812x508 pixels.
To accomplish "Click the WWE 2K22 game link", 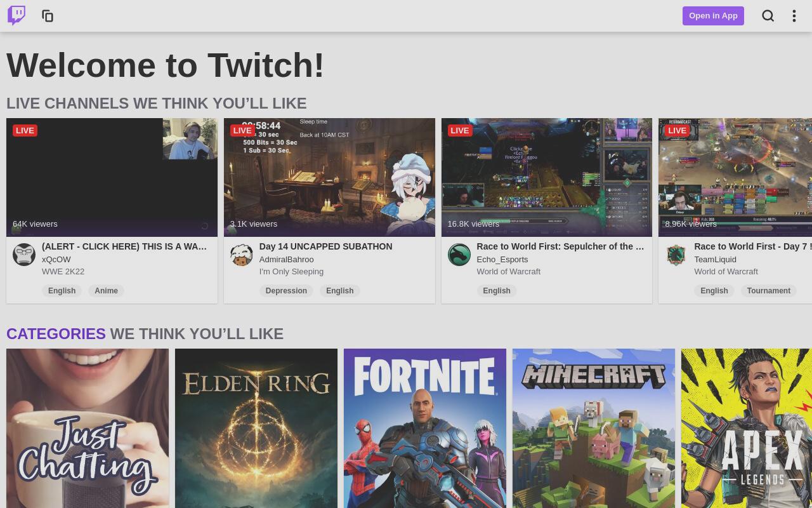I will 63,271.
